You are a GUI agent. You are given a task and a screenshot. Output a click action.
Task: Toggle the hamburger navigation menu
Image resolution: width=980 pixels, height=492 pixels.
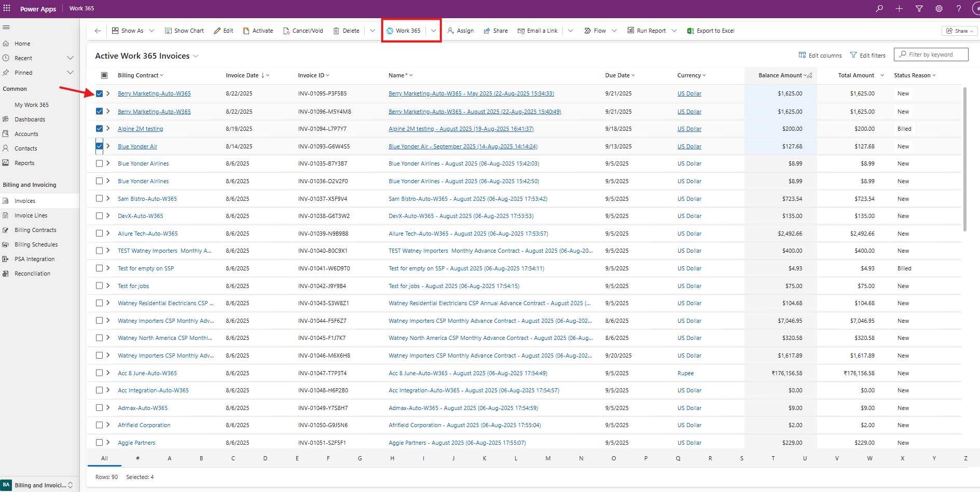[6, 28]
